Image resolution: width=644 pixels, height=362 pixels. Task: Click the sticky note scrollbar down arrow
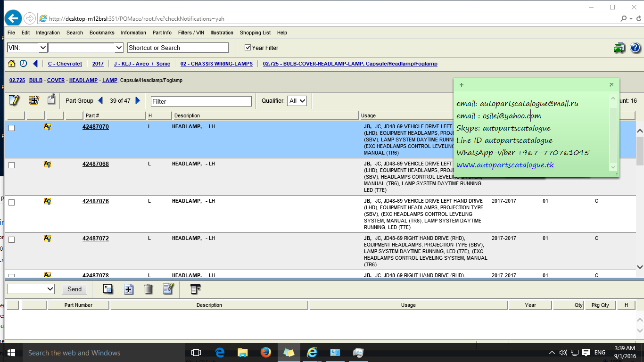tap(613, 167)
